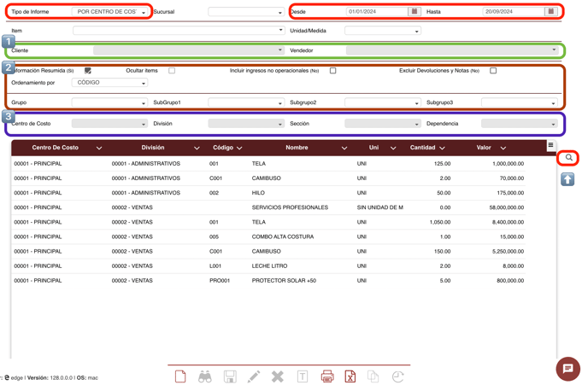Image resolution: width=588 pixels, height=385 pixels.
Task: Open the Unidad/Medida dropdown
Action: 383,31
